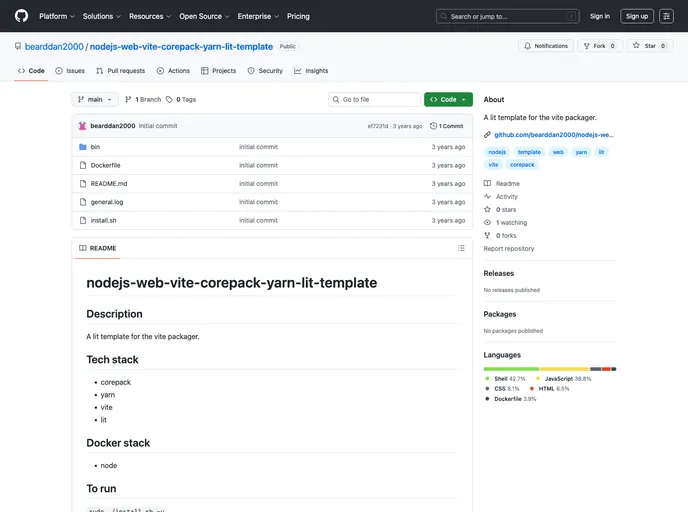Select the vite topic tag

[493, 164]
